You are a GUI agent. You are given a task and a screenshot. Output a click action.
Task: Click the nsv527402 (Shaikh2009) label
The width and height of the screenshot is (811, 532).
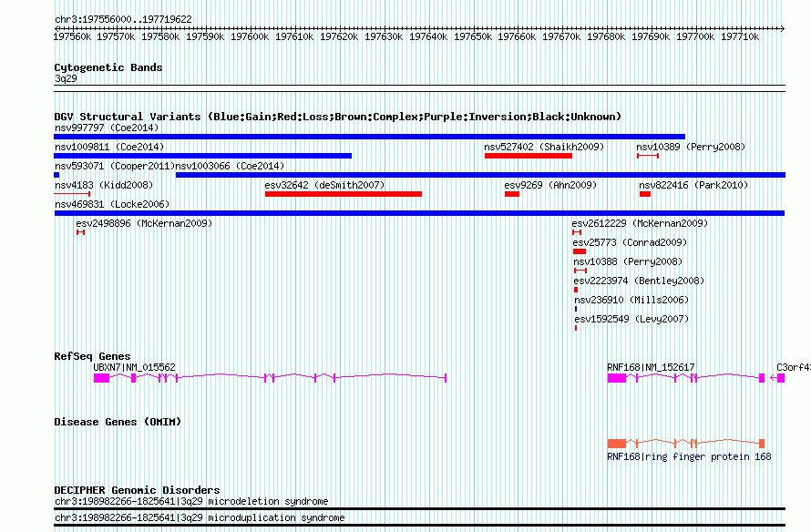pos(544,147)
